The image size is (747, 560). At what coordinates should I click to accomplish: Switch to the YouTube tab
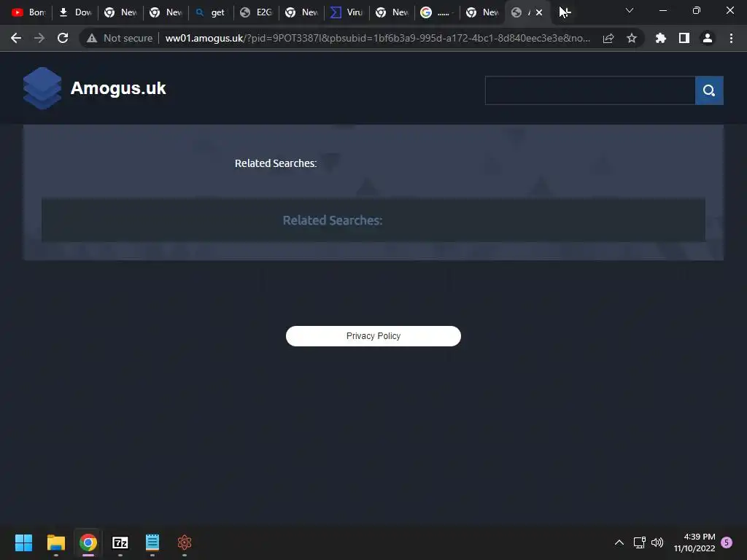(28, 12)
